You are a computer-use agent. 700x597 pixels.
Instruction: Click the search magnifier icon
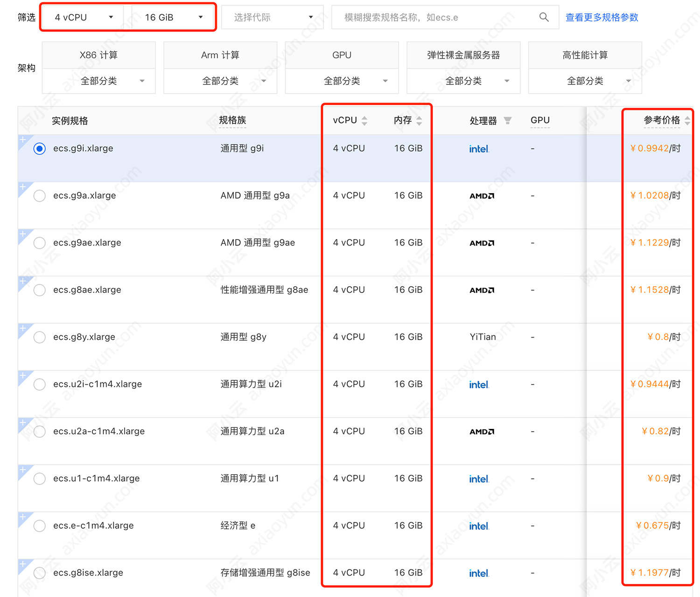[544, 17]
